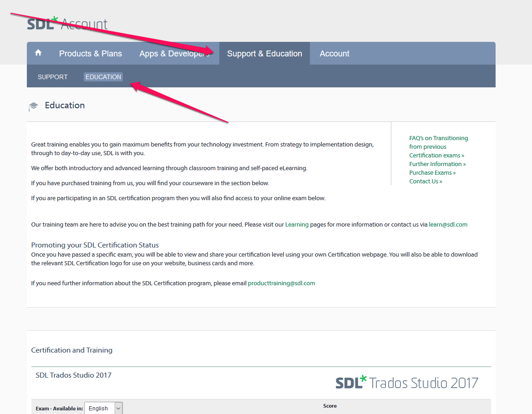The image size is (532, 414).
Task: Click the Promoting your SDL Certification Status heading
Action: pos(95,245)
